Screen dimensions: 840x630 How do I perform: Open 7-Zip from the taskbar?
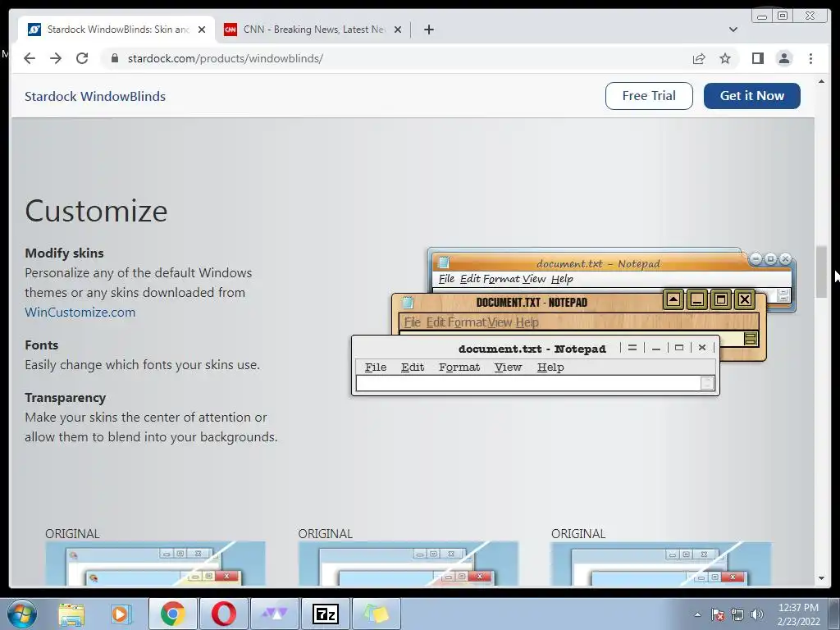(x=325, y=614)
